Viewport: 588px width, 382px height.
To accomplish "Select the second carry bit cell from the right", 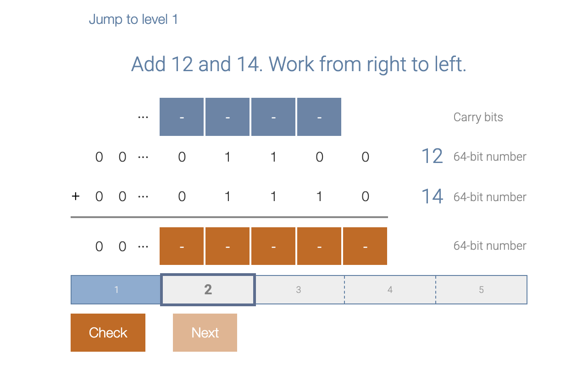I will click(x=273, y=117).
